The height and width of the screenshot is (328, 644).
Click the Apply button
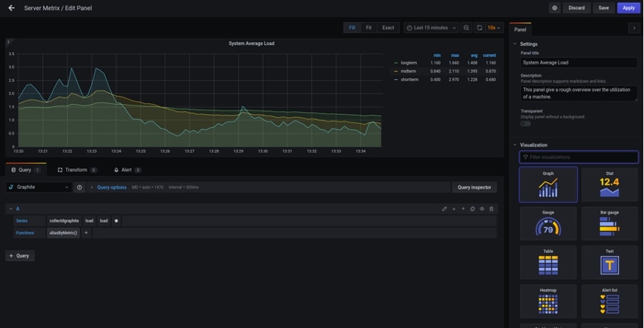(x=628, y=8)
